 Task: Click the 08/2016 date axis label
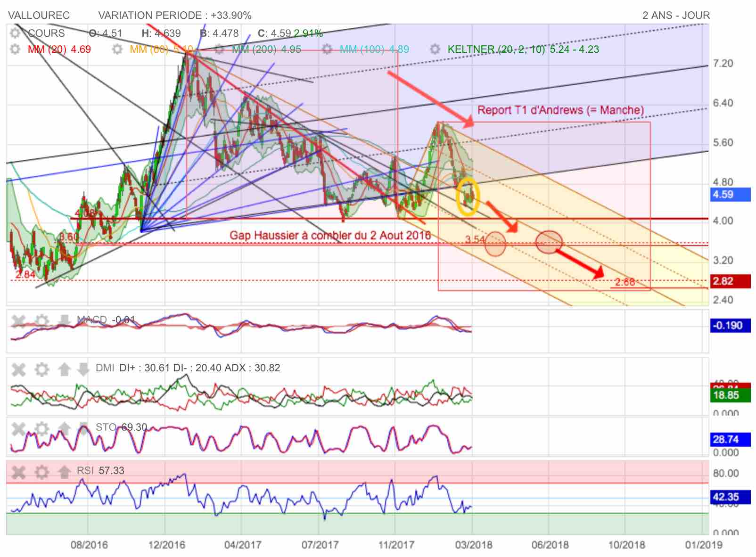coord(89,545)
